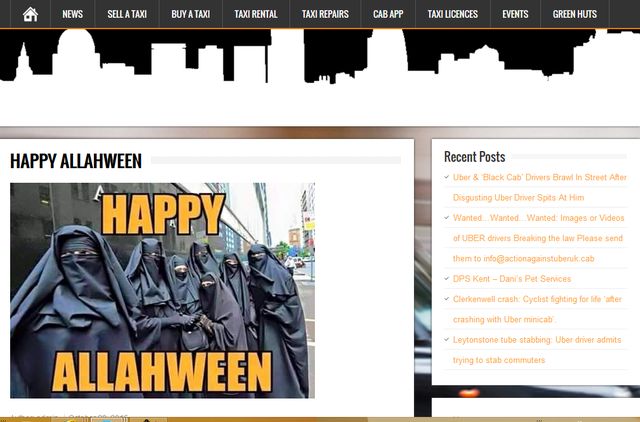Click chevron icon beside Clerkenwell crash post
This screenshot has width=640, height=422.
point(447,299)
